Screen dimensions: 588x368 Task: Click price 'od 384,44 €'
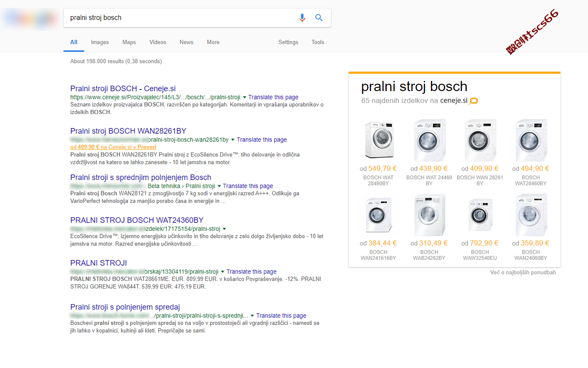379,243
